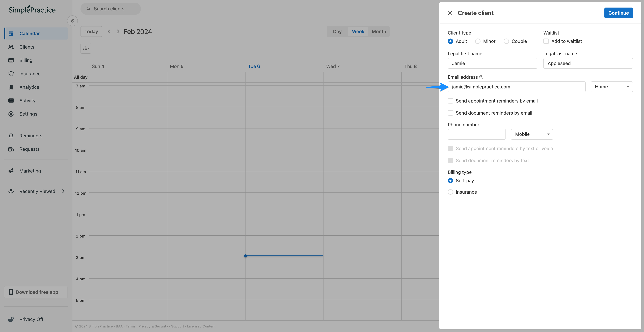
Task: Select the Billing icon in sidebar
Action: tap(11, 60)
